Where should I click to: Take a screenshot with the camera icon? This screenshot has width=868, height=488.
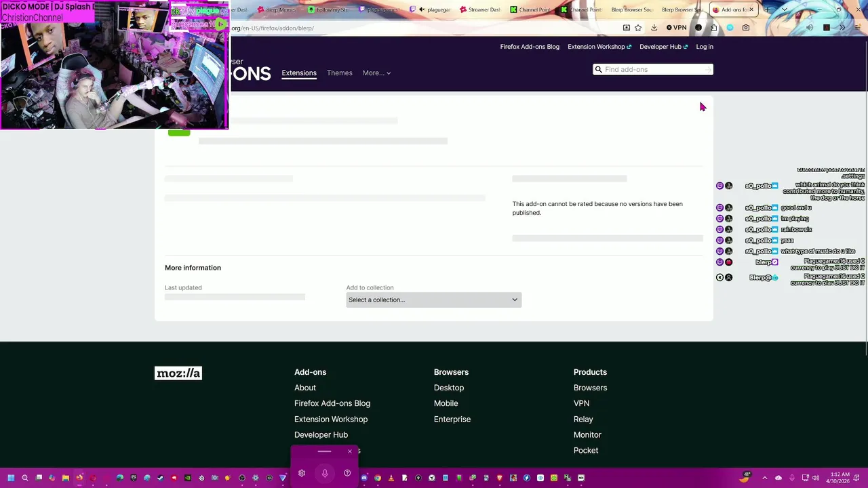click(746, 28)
